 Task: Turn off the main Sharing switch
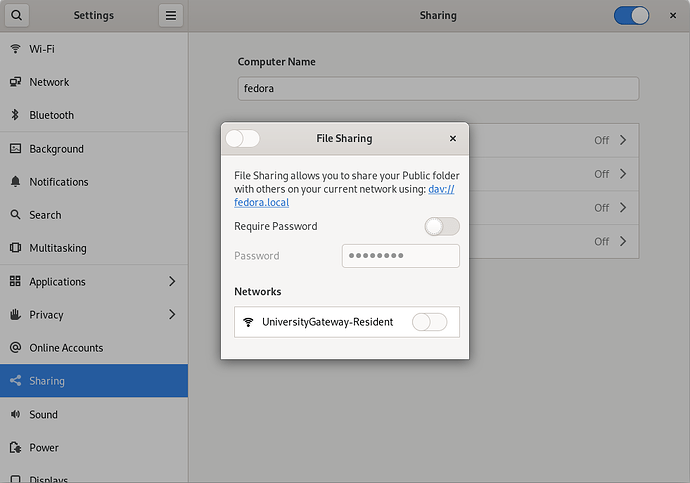click(631, 15)
